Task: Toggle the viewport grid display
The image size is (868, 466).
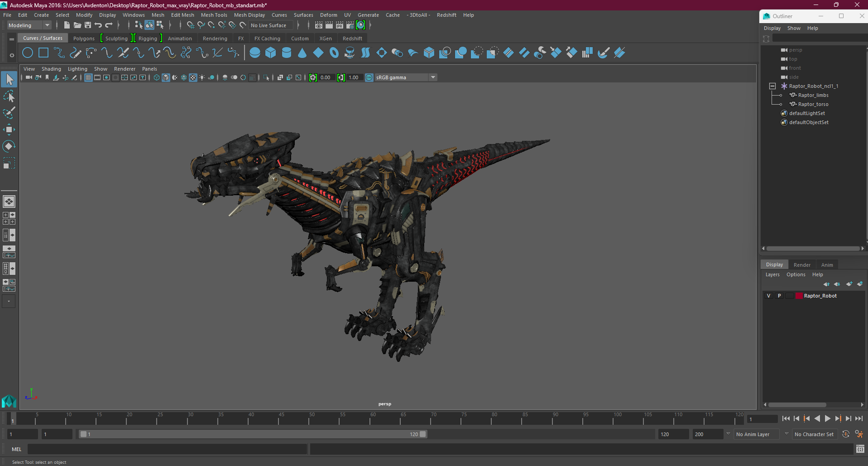Action: click(x=88, y=77)
